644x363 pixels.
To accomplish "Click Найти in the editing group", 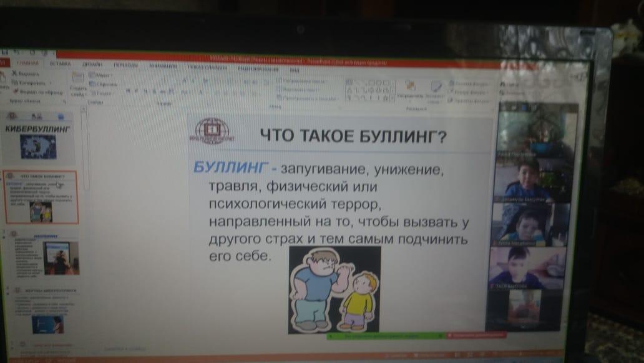I will coord(509,84).
